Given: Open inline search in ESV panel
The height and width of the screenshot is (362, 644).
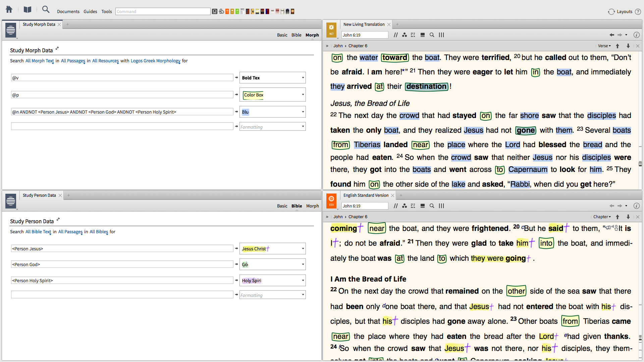Looking at the screenshot, I should [x=432, y=206].
